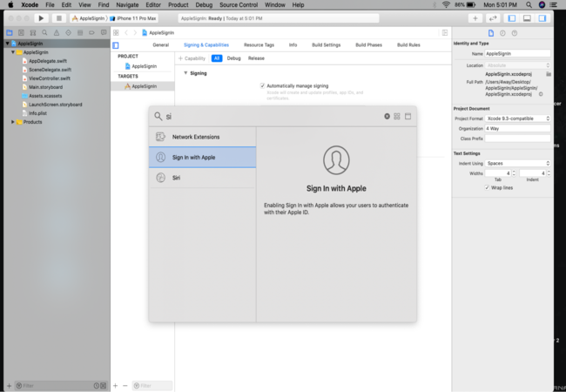The image size is (566, 392).
Task: Select the All configurations filter
Action: [x=217, y=58]
